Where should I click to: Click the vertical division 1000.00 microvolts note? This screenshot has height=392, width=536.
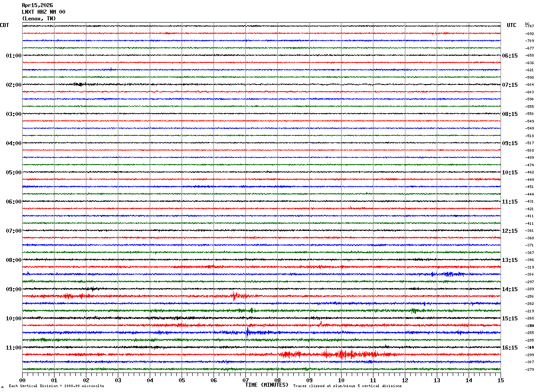click(56, 386)
